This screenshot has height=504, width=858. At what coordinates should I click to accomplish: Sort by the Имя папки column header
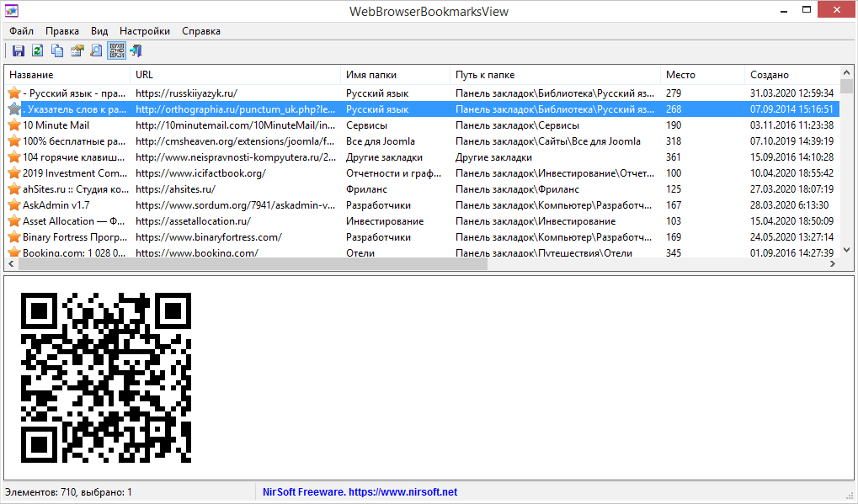click(396, 75)
